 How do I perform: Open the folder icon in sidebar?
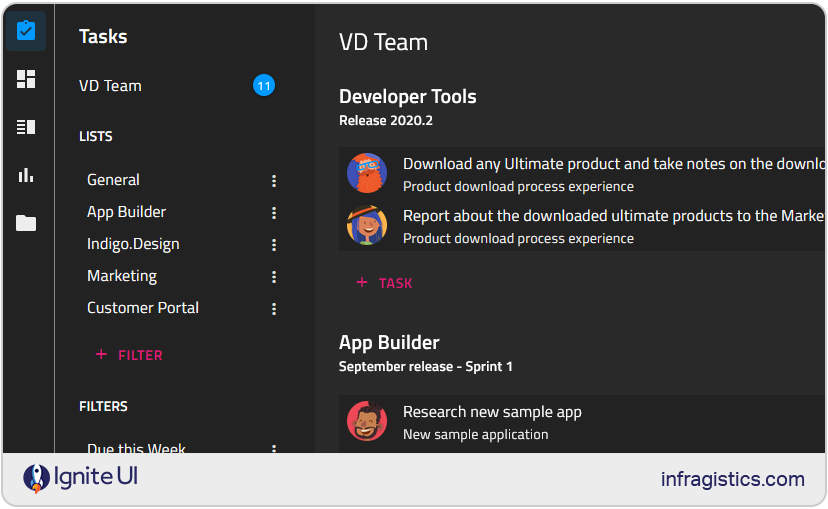click(x=26, y=223)
